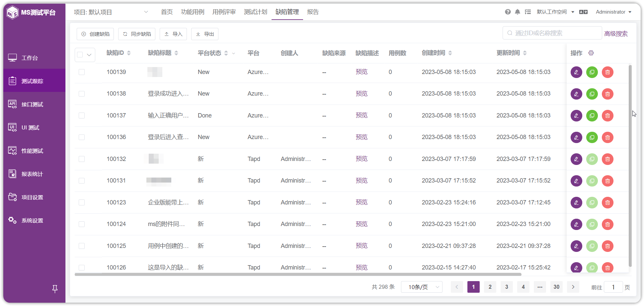
Task: Open the task list icon in header
Action: (x=528, y=12)
